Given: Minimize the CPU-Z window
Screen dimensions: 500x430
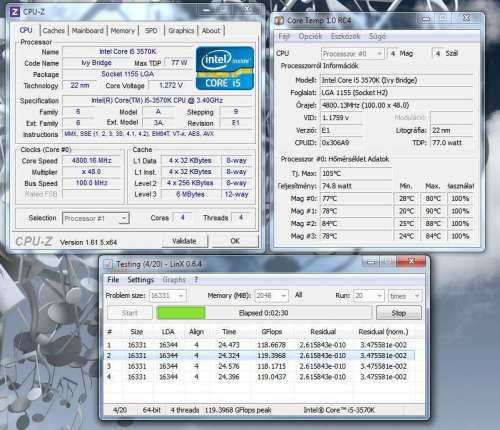Looking at the screenshot, I should pos(206,10).
